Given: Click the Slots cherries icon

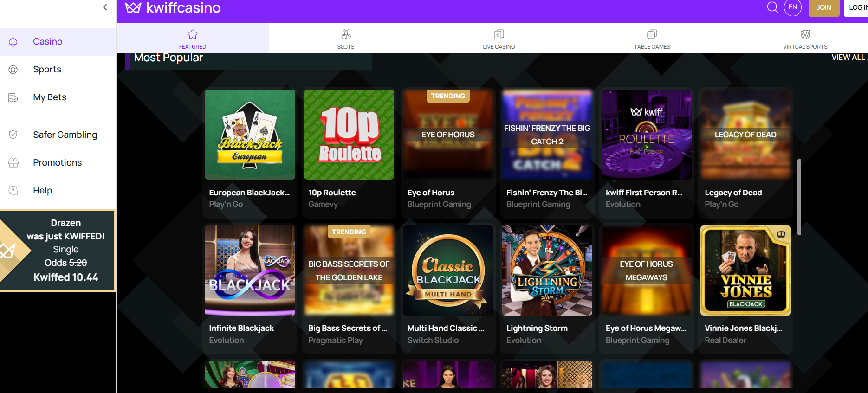Looking at the screenshot, I should tap(346, 34).
